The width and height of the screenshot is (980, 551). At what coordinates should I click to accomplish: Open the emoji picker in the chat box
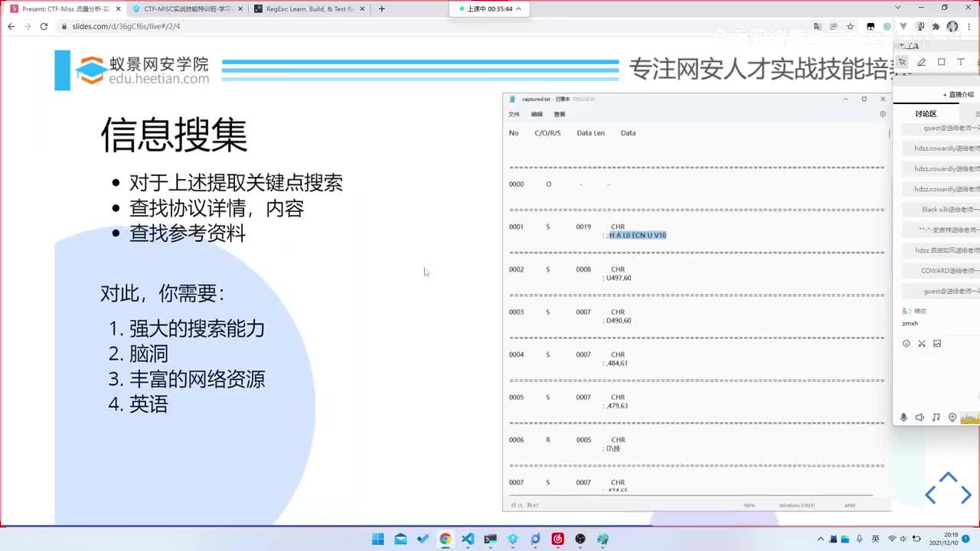pyautogui.click(x=906, y=344)
